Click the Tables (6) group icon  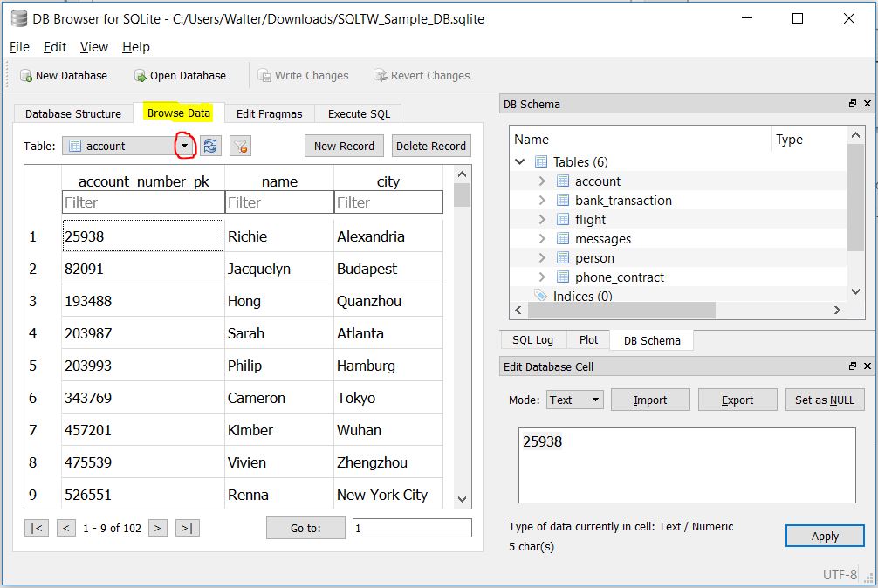pos(541,161)
